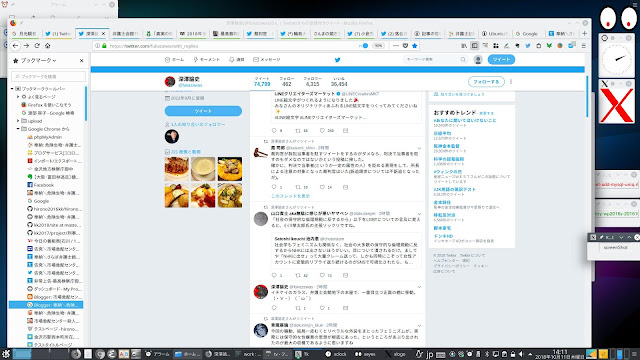640x360 pixels.
Task: Click the ツイート button under profile info
Action: tap(203, 111)
